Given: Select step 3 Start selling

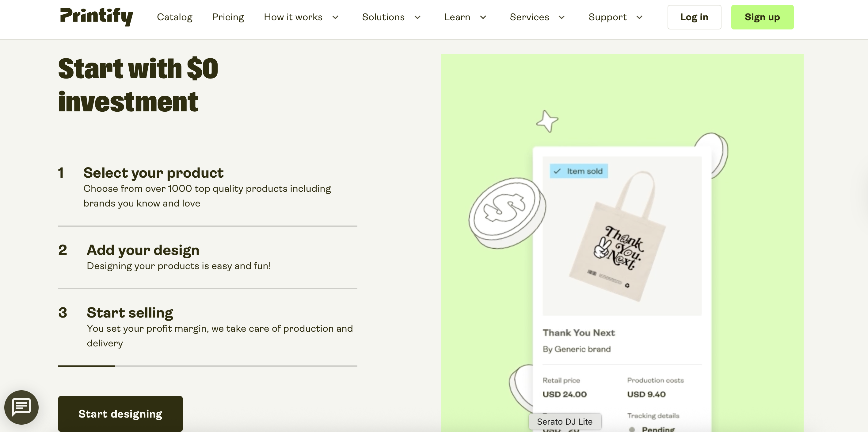Looking at the screenshot, I should 207,327.
